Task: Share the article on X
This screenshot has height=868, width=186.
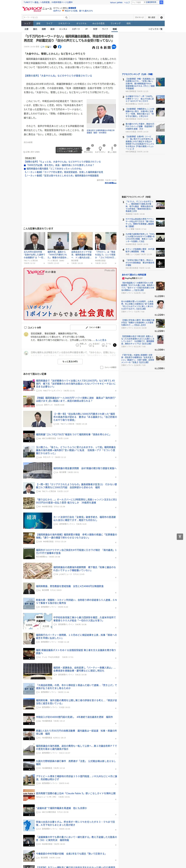Action: pos(55,47)
